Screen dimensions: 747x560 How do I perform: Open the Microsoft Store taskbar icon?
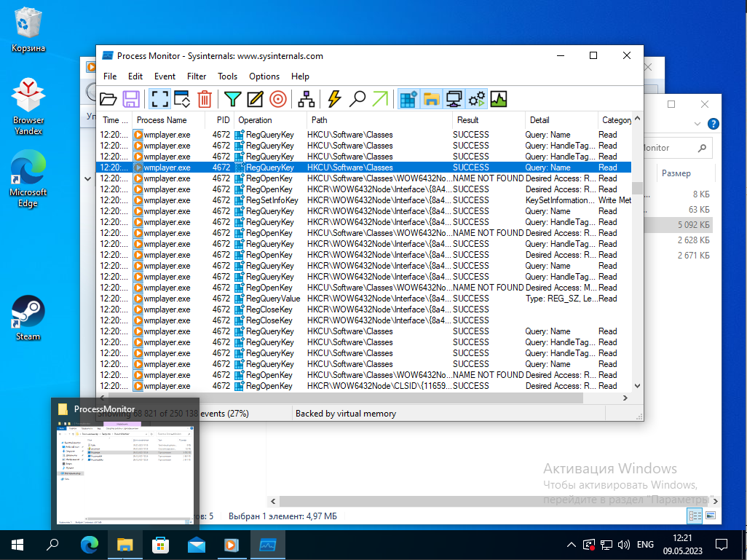[161, 544]
